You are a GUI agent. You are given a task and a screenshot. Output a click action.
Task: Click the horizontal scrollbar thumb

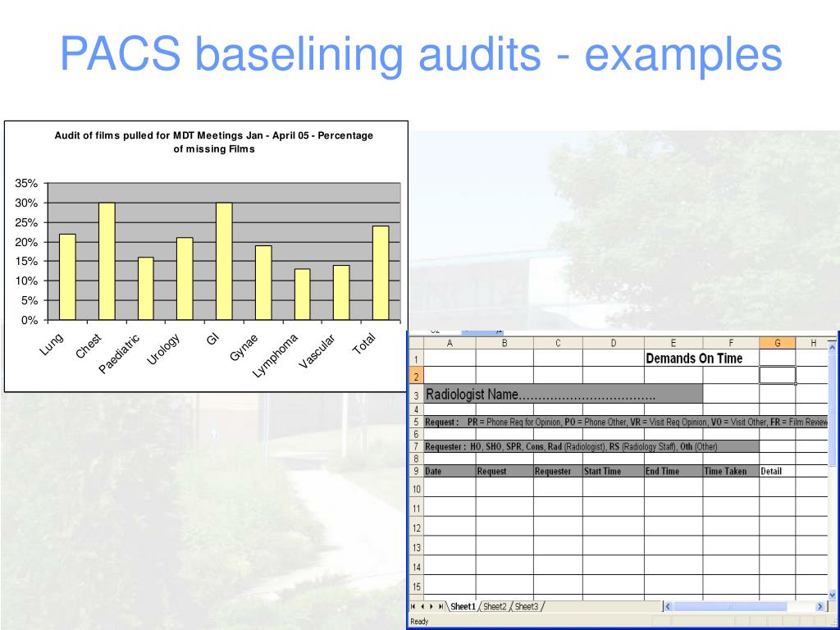pyautogui.click(x=730, y=606)
